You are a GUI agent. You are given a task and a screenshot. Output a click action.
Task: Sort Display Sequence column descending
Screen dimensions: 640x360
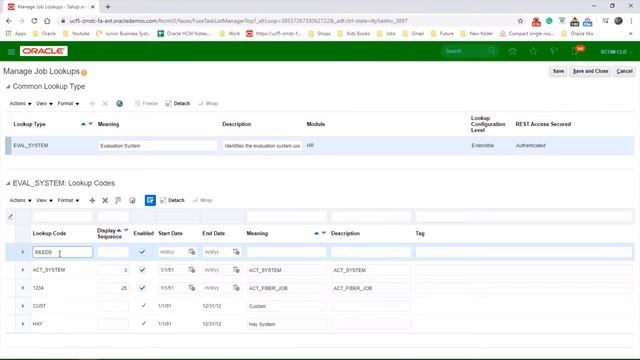coord(126,231)
